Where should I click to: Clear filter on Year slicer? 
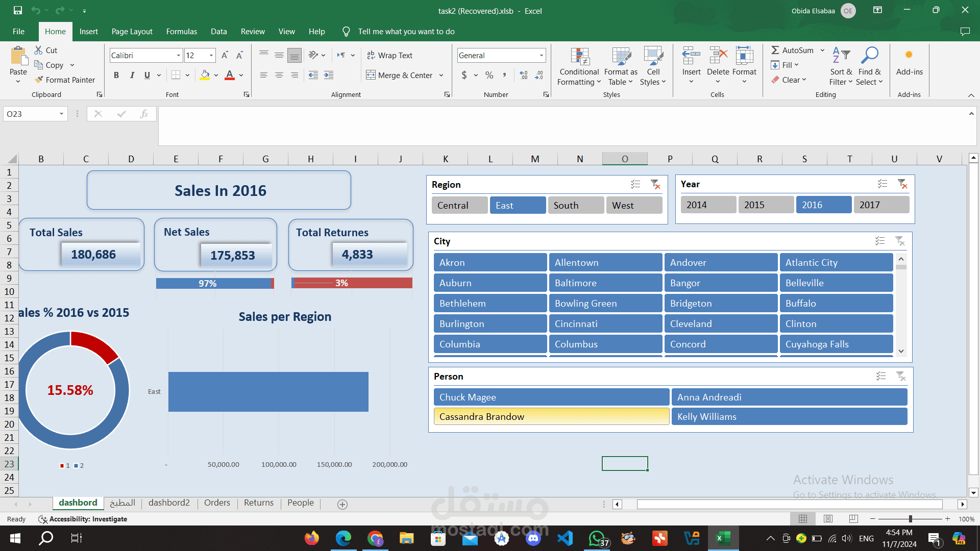tap(902, 184)
